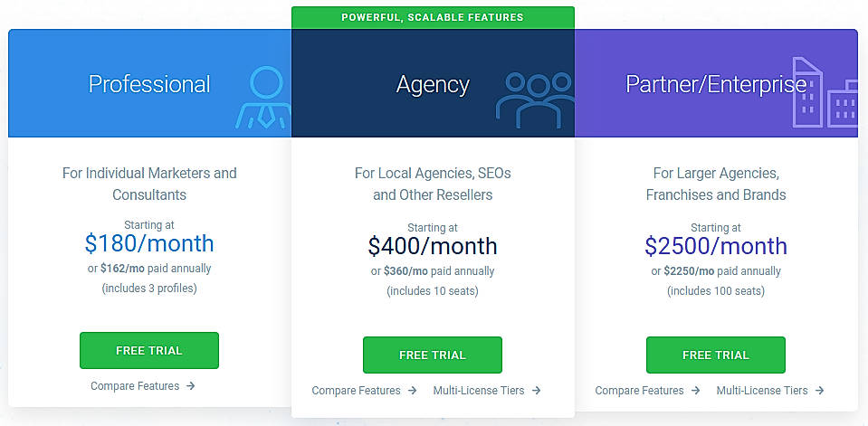Click the Partner/Enterprise buildings icon
This screenshot has width=868, height=426.
point(824,95)
